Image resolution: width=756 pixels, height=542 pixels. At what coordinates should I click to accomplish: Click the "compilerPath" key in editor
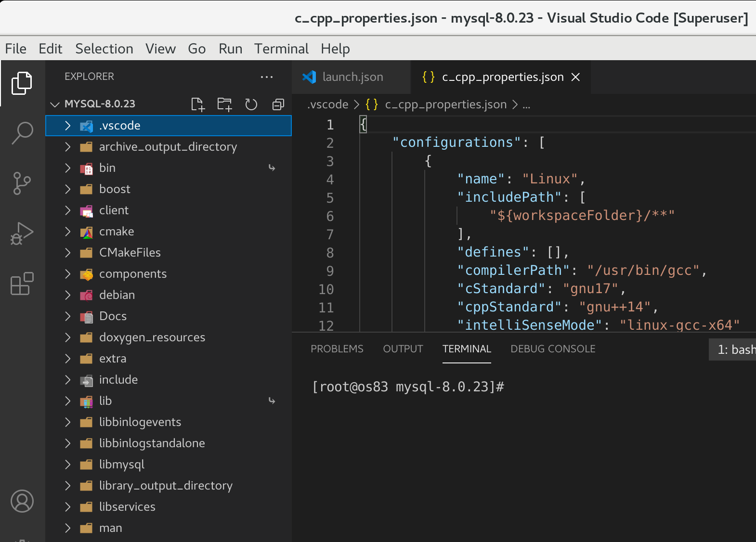point(513,271)
